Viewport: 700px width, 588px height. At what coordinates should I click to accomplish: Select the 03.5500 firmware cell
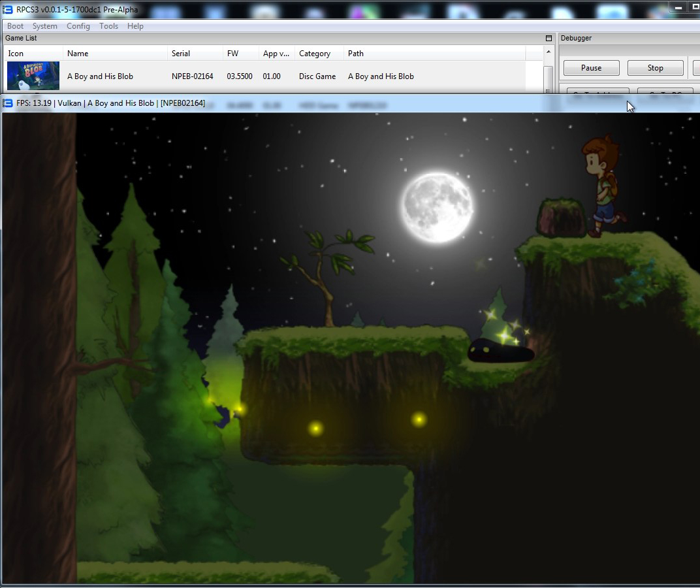click(240, 76)
